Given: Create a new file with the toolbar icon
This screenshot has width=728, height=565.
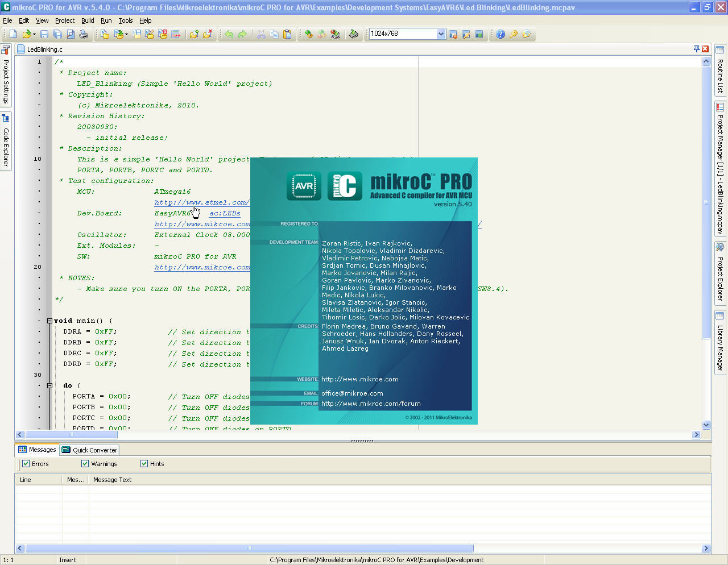Looking at the screenshot, I should pyautogui.click(x=13, y=34).
